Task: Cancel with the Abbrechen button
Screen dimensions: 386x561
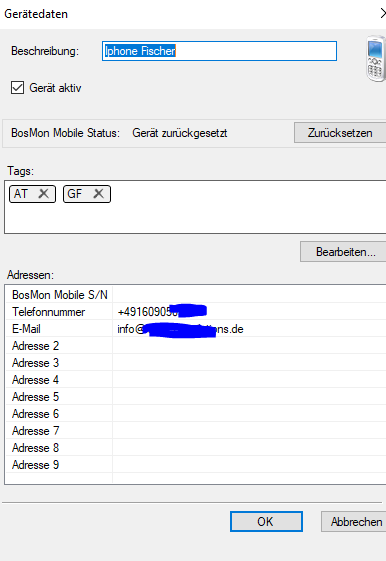Action: [354, 522]
